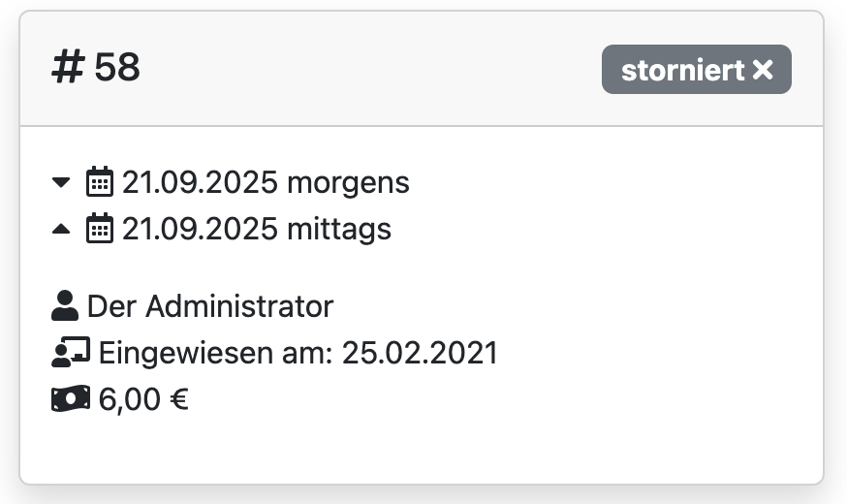The image size is (847, 504).
Task: Click the 6,00 € price
Action: tap(143, 399)
